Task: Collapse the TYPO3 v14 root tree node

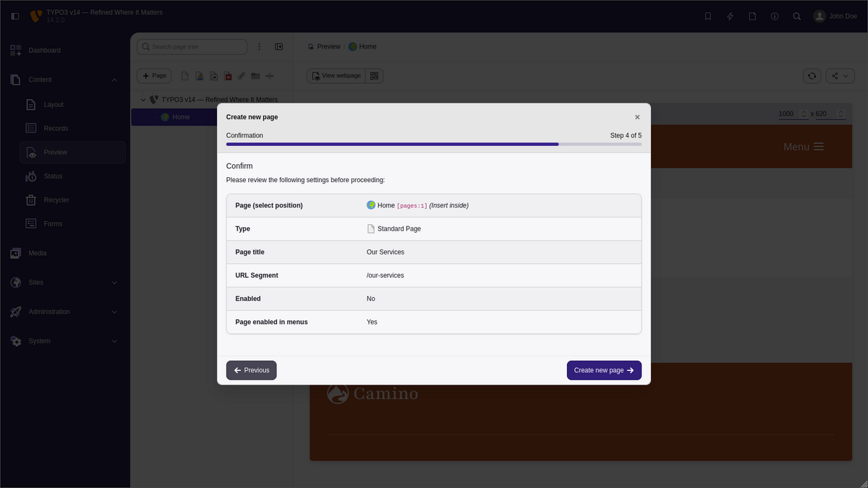Action: (143, 100)
